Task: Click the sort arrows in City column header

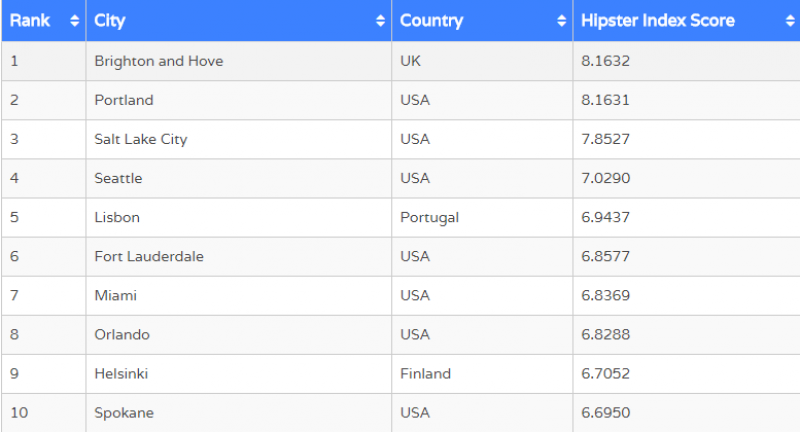Action: tap(380, 21)
